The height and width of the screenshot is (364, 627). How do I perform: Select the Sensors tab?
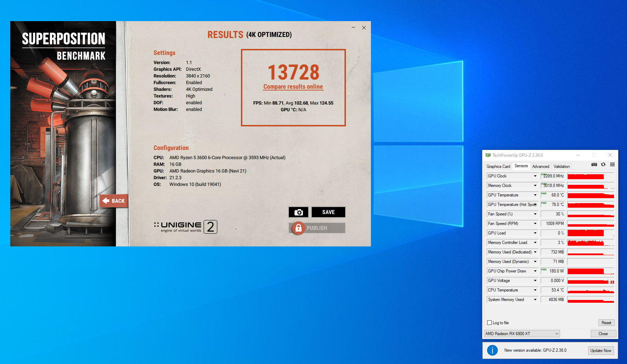tap(521, 166)
